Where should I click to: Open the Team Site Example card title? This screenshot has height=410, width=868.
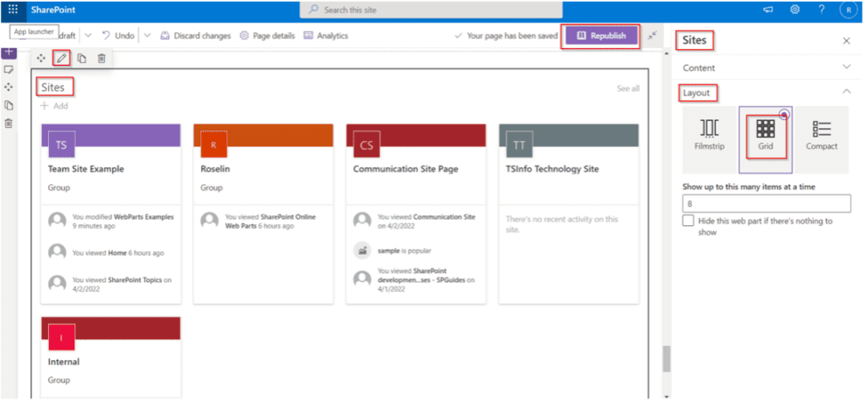86,169
